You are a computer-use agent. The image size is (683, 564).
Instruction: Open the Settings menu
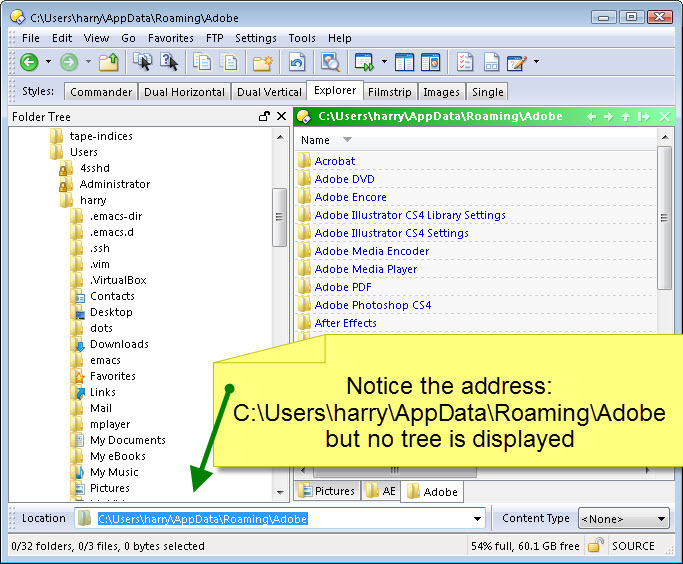tap(256, 38)
